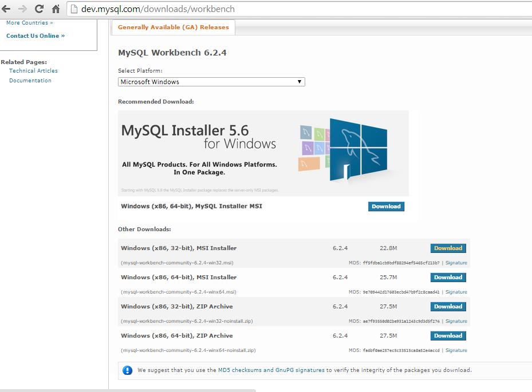Click the MySQL Installer 5.6 for Windows banner
Viewport: 532px width, 392px height.
263,153
